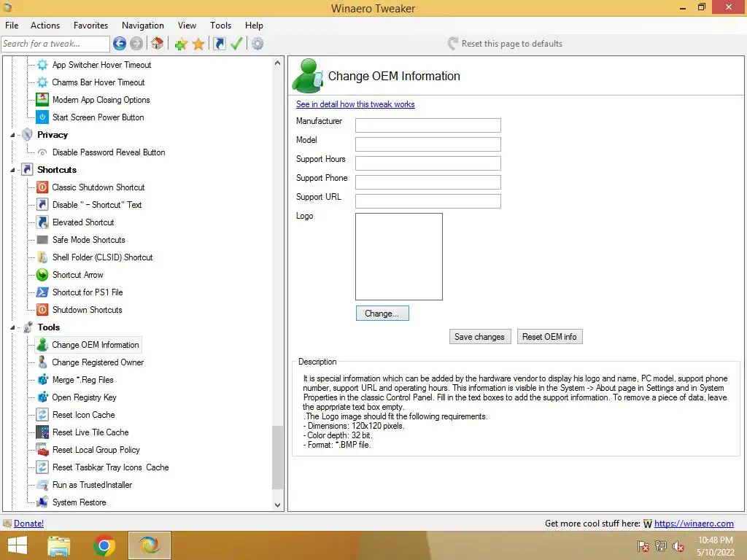Click the Merge *.Reg Files icon
The image size is (747, 560).
coord(42,379)
